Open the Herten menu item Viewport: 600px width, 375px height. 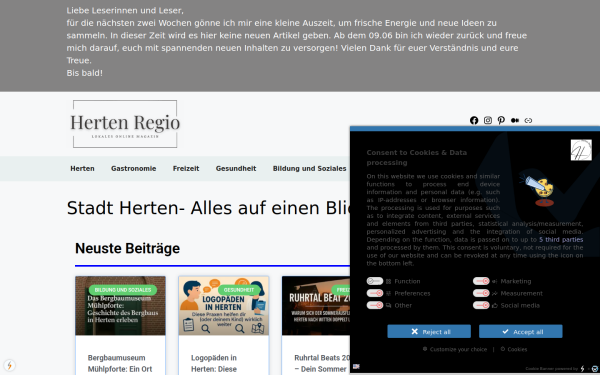(x=82, y=169)
